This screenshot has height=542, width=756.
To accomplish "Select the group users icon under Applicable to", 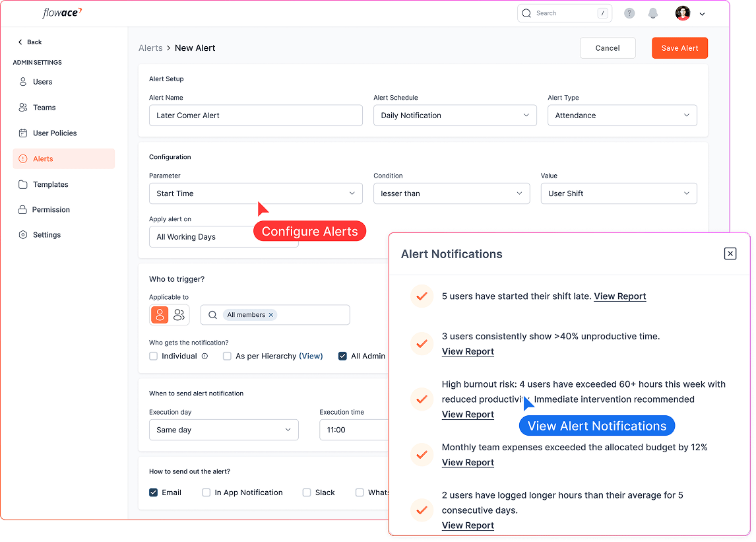I will point(179,315).
